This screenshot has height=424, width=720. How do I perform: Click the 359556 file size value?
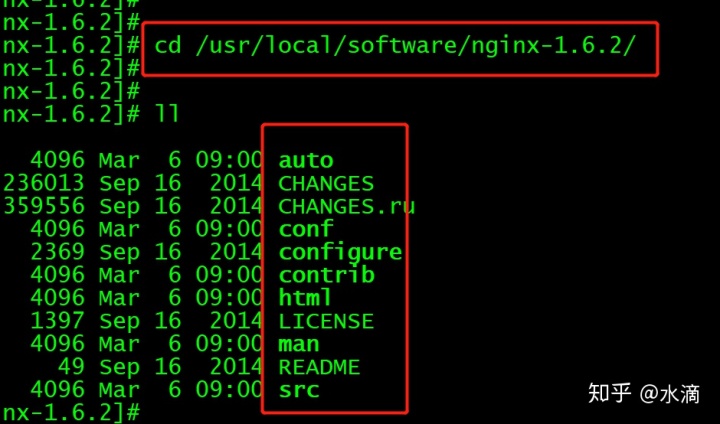[x=44, y=206]
